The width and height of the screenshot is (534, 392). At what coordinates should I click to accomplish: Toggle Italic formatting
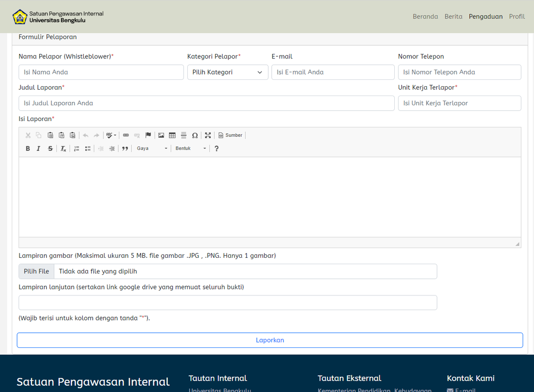click(39, 148)
